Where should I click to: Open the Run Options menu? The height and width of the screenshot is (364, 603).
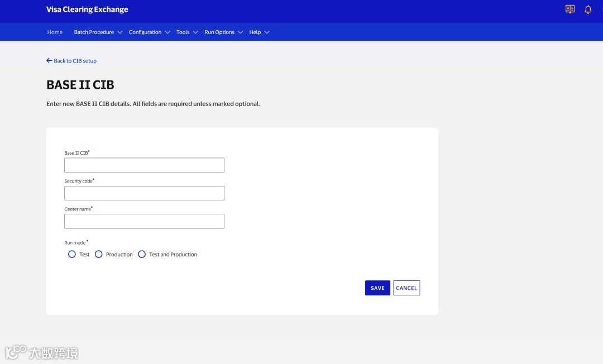(x=219, y=32)
